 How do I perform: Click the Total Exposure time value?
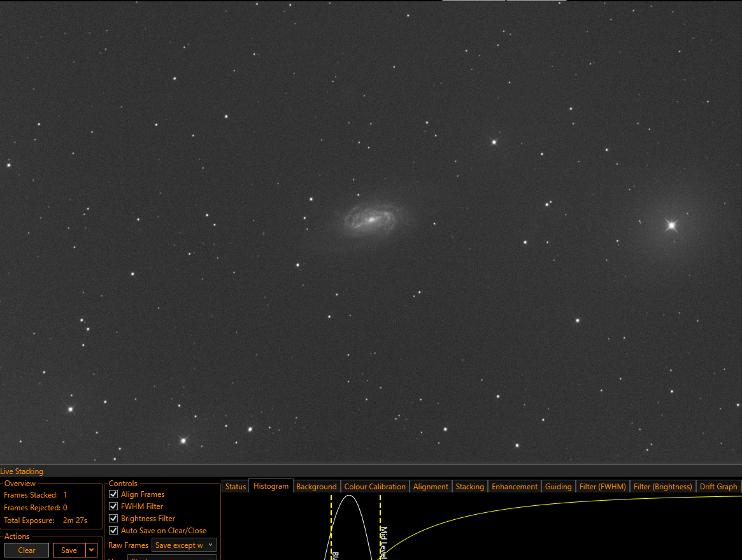pos(75,521)
